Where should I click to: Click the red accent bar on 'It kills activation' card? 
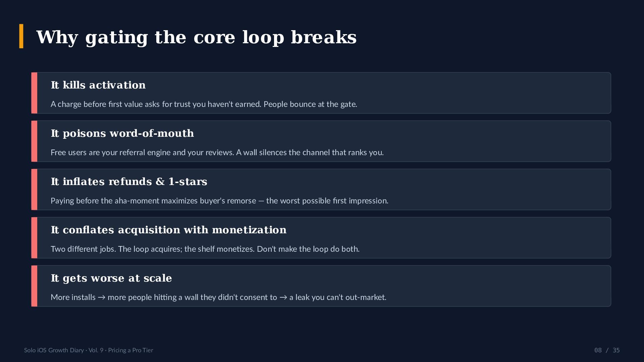point(34,93)
